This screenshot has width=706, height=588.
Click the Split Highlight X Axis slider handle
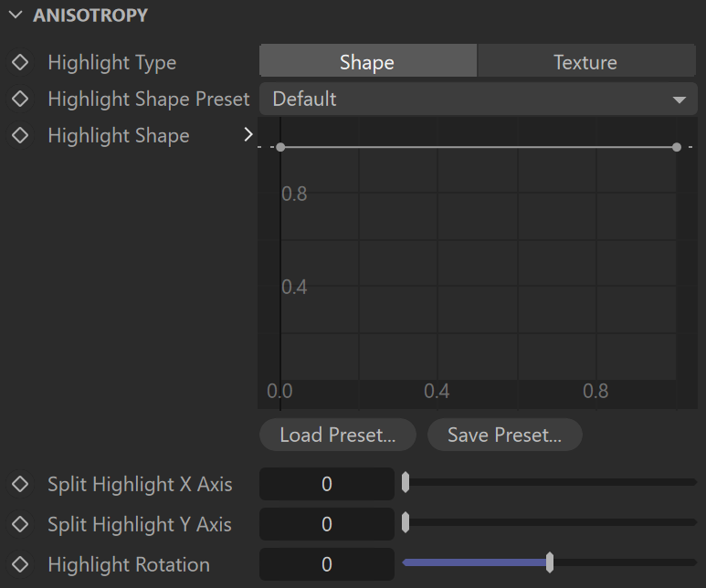coord(406,482)
